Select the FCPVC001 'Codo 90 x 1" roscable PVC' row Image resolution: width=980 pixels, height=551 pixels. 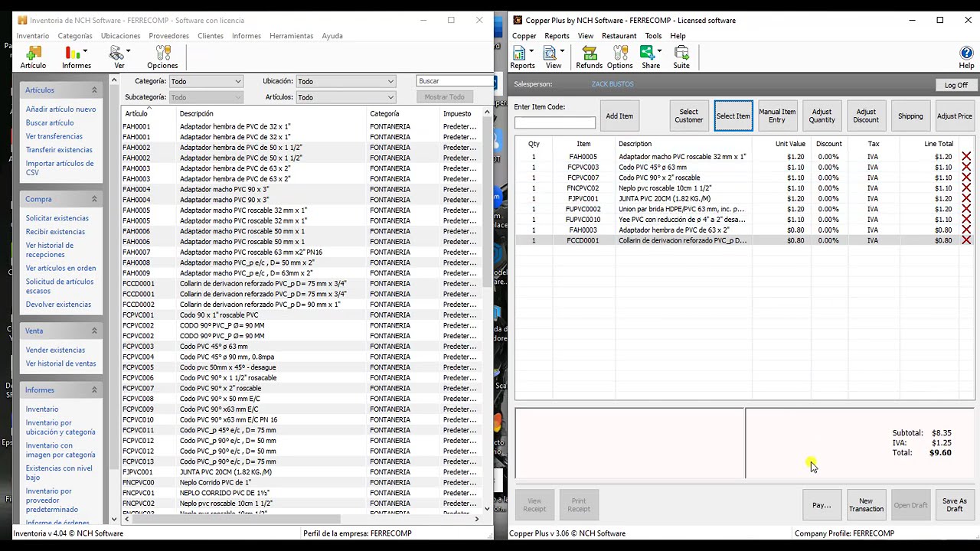pos(302,315)
